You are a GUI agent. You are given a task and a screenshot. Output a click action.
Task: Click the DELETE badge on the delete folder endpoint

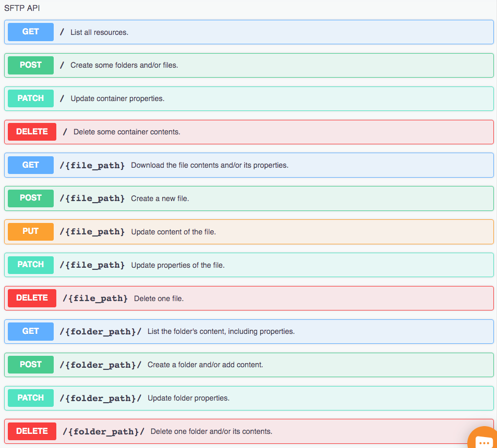click(31, 431)
